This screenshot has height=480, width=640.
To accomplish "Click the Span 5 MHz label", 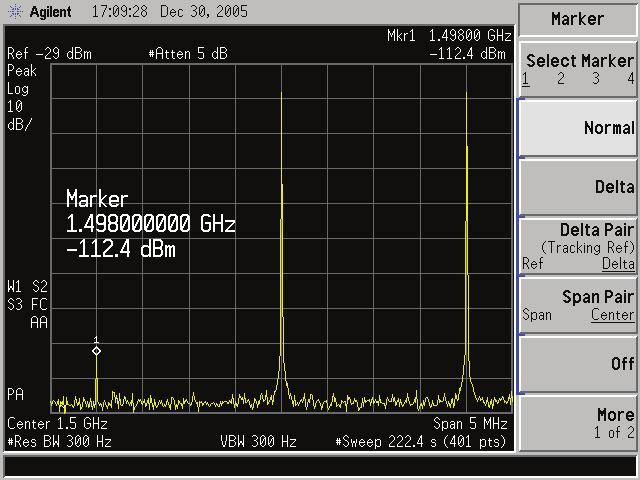I will click(x=470, y=424).
